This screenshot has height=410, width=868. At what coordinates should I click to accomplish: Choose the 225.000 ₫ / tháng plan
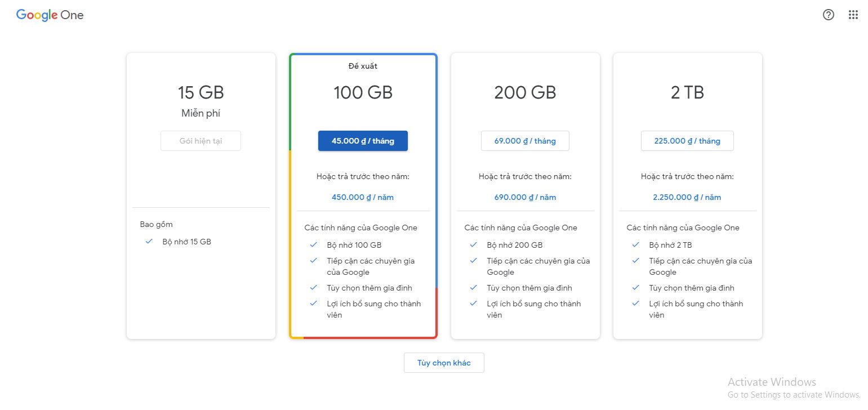[687, 141]
